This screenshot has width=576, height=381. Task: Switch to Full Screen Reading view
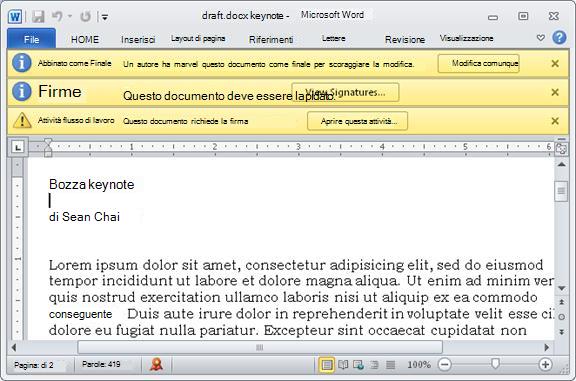click(343, 365)
